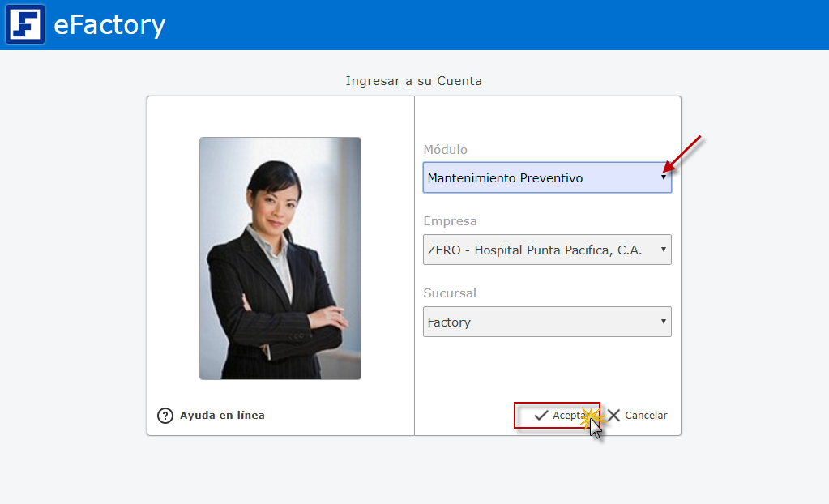Image resolution: width=829 pixels, height=504 pixels.
Task: Open the Módulo dropdown arrow
Action: (x=664, y=177)
